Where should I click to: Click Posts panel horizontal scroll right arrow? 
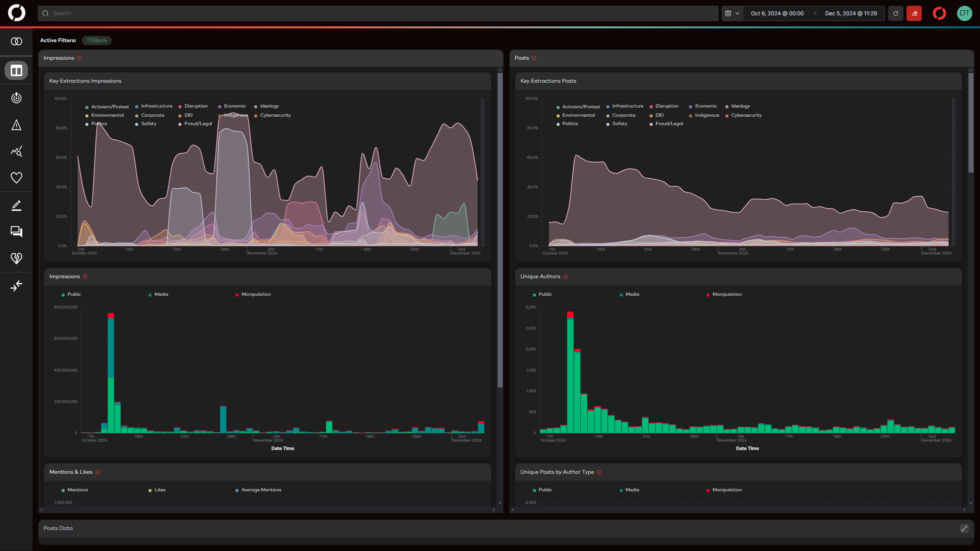(964, 510)
